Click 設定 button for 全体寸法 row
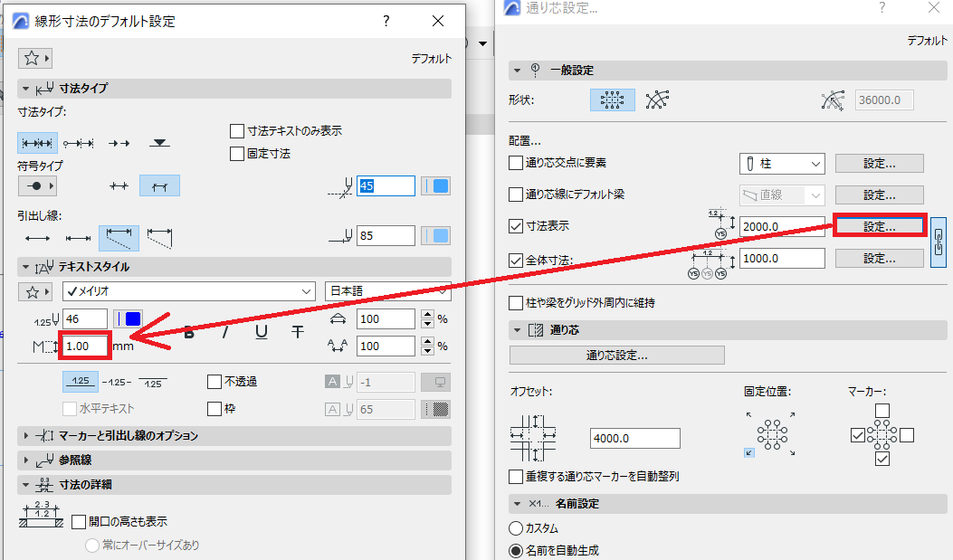The height and width of the screenshot is (560, 953). click(x=880, y=258)
